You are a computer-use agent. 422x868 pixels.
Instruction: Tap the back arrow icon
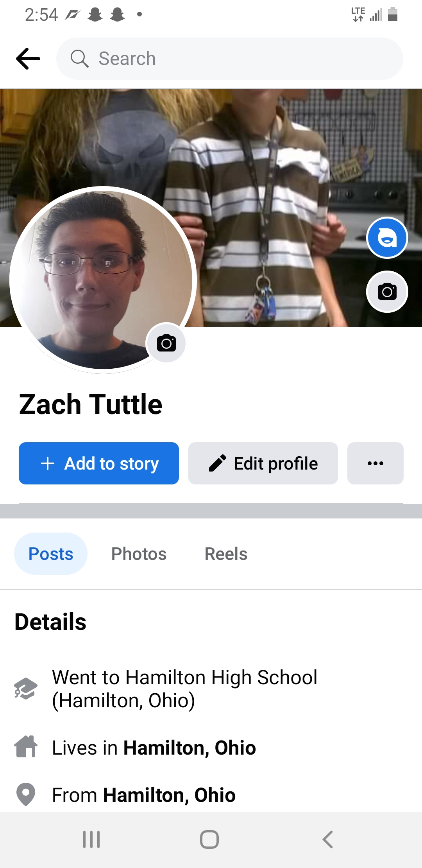(x=28, y=59)
